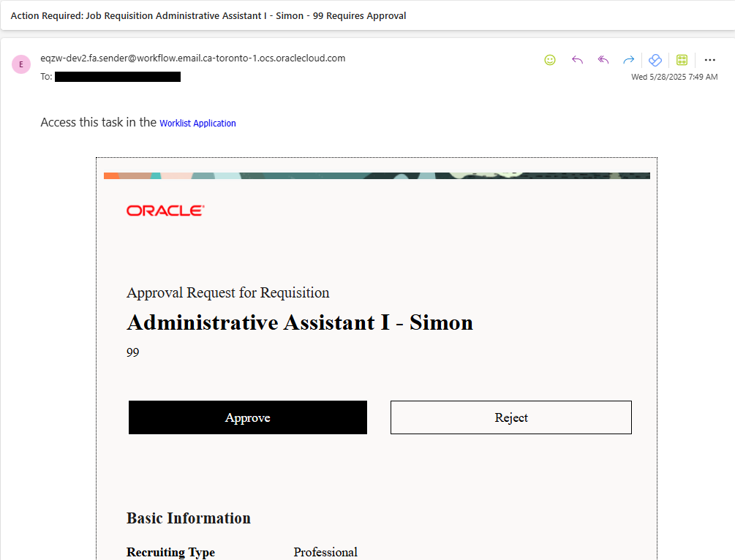Reject the requisition request

tap(510, 417)
